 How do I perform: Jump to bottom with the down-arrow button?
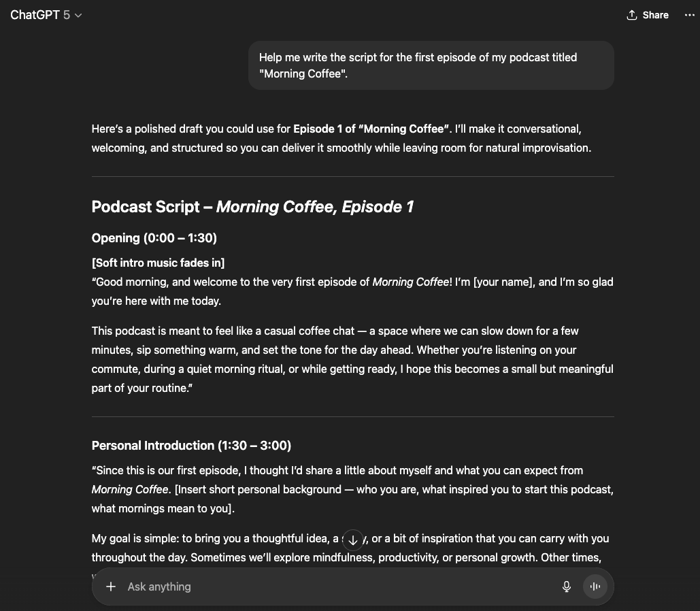(352, 540)
